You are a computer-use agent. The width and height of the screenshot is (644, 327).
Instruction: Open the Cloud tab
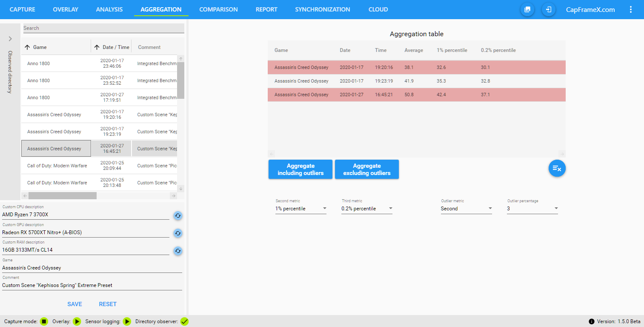tap(378, 9)
